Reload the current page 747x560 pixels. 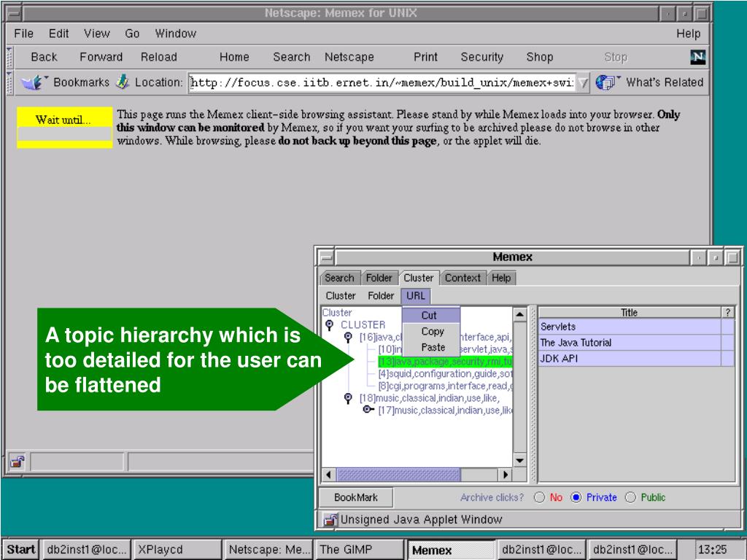[158, 57]
